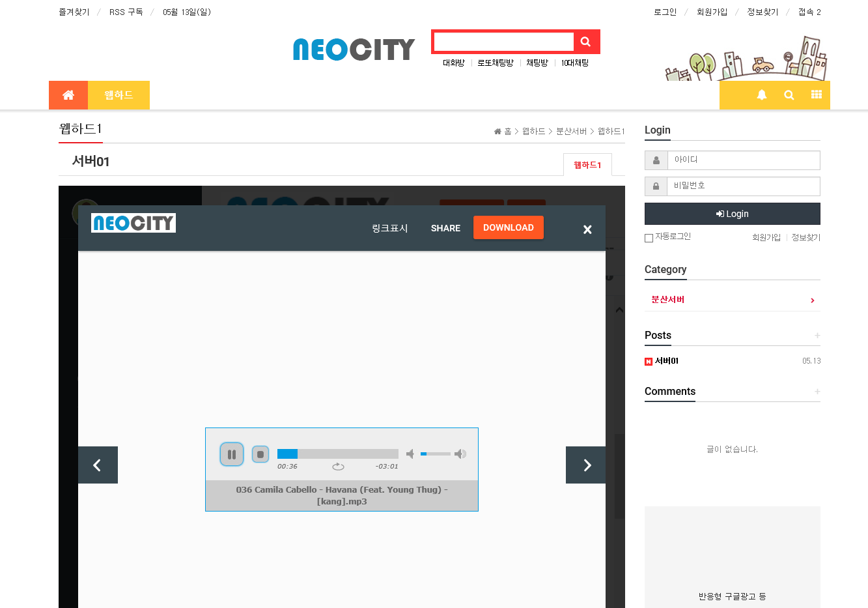Viewport: 868px width, 608px height.
Task: Open search from the yellow bar
Action: tap(789, 95)
